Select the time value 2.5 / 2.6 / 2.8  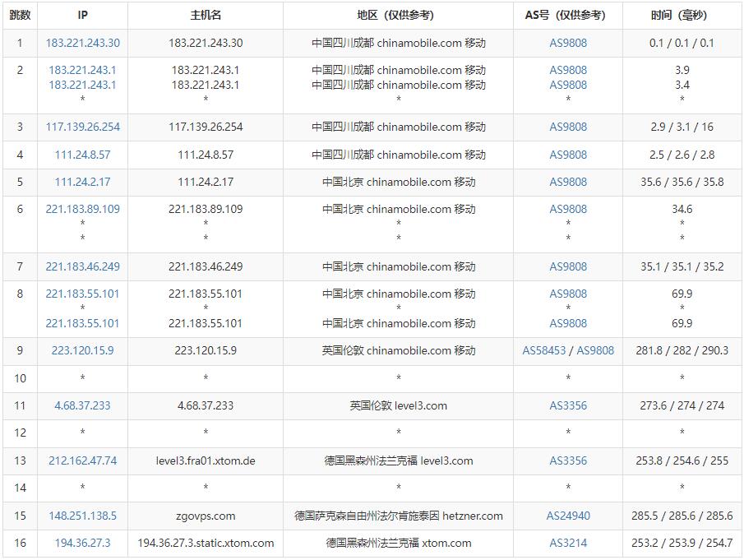pos(682,155)
